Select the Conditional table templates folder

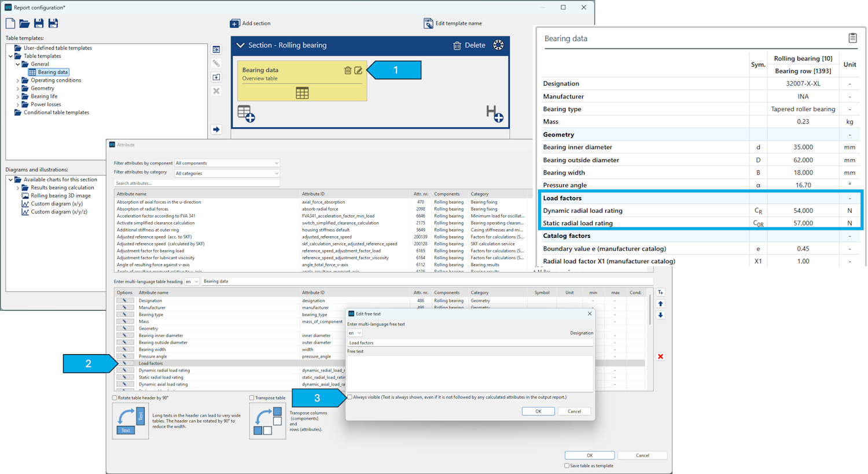coord(56,112)
